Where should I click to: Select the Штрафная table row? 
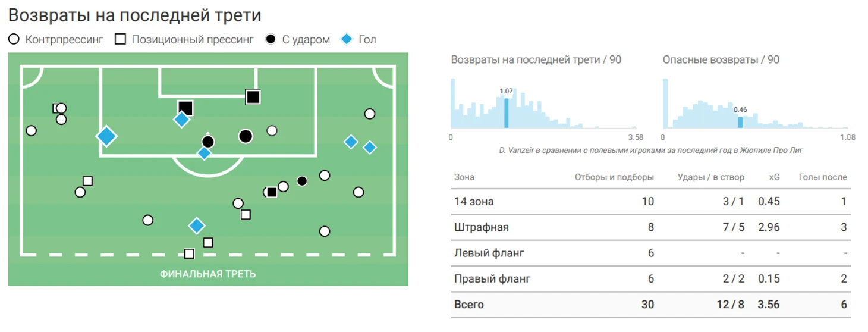651,227
